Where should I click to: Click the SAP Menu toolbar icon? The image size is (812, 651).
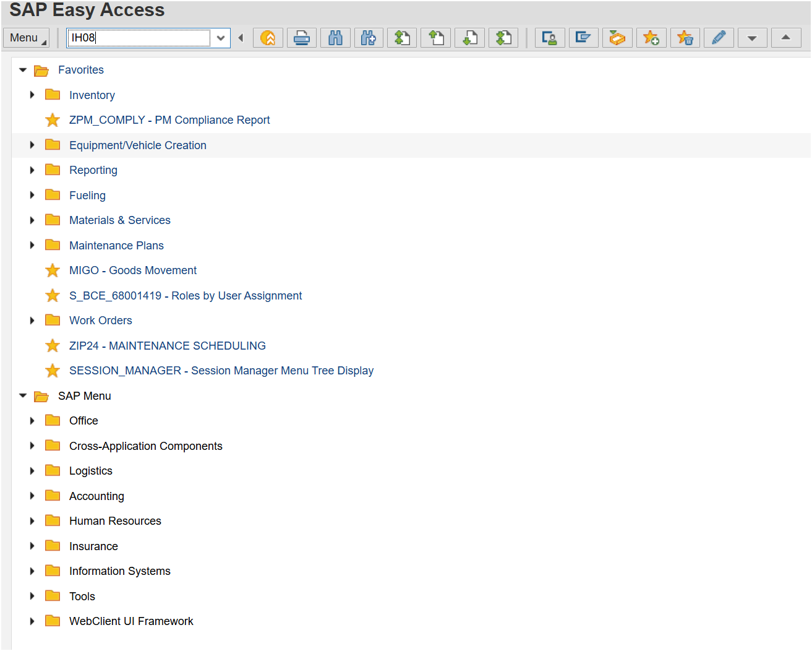click(x=583, y=38)
